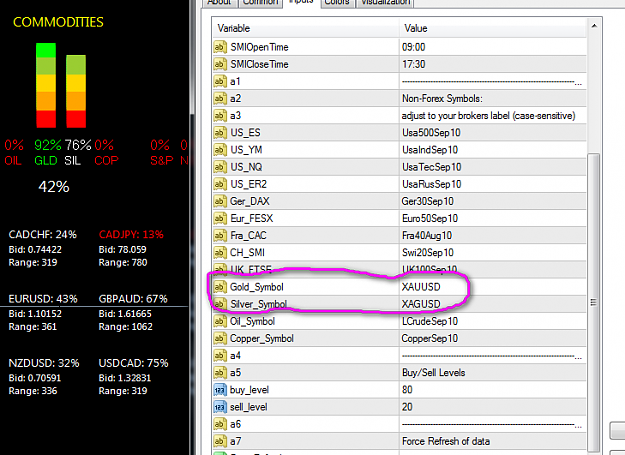625x455 pixels.
Task: Click the string icon beside SMIOpenTime
Action: click(220, 47)
